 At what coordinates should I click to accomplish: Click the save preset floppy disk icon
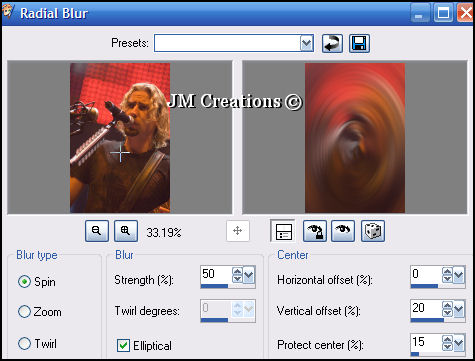pos(359,43)
